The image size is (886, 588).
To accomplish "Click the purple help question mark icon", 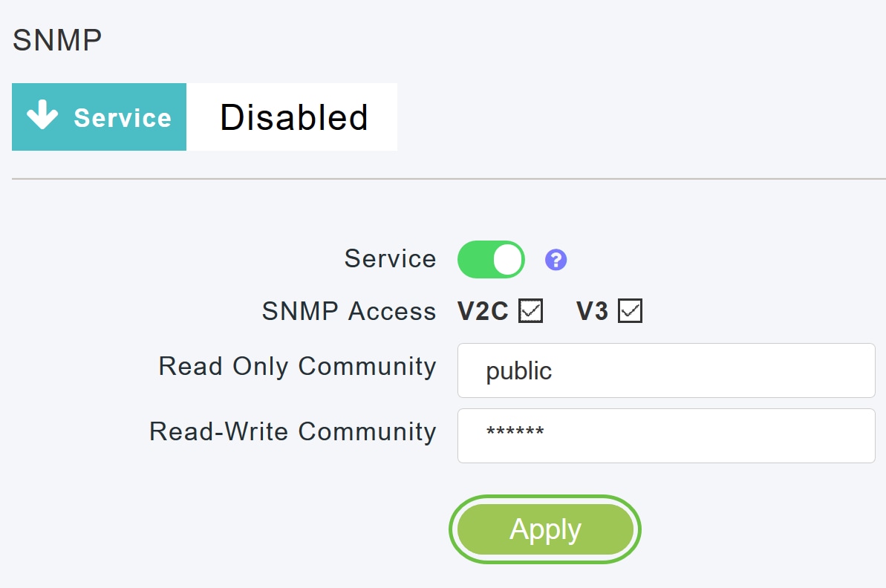I will [x=556, y=260].
